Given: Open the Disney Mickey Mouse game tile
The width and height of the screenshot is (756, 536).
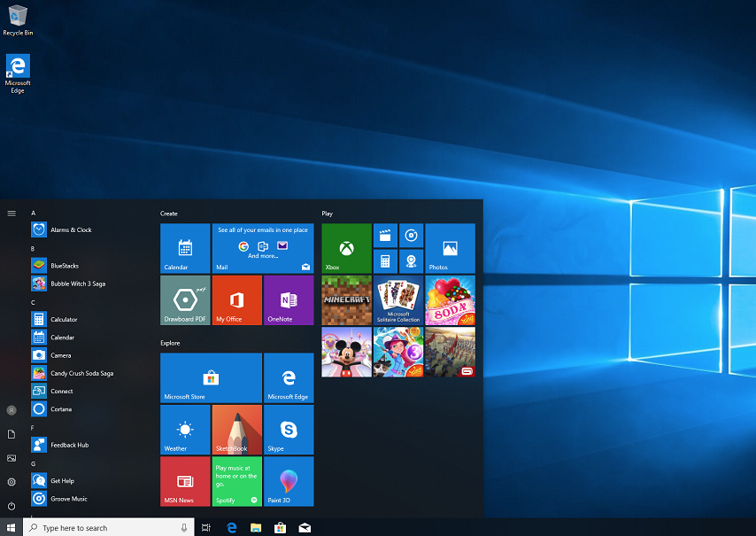Looking at the screenshot, I should [347, 353].
